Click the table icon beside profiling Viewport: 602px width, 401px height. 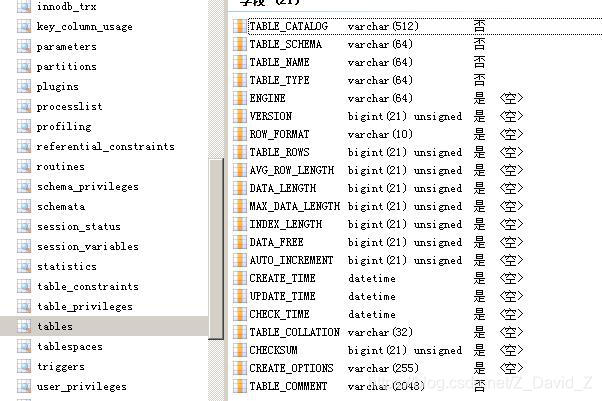tap(24, 126)
